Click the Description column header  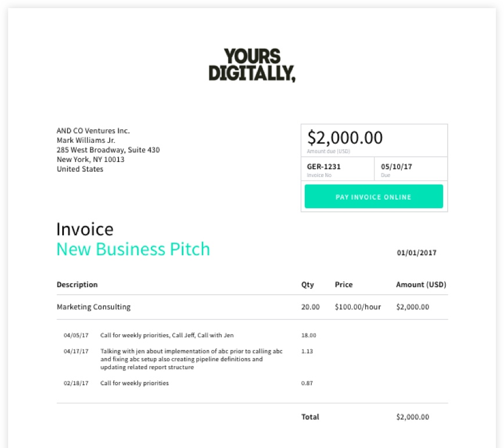pos(77,284)
